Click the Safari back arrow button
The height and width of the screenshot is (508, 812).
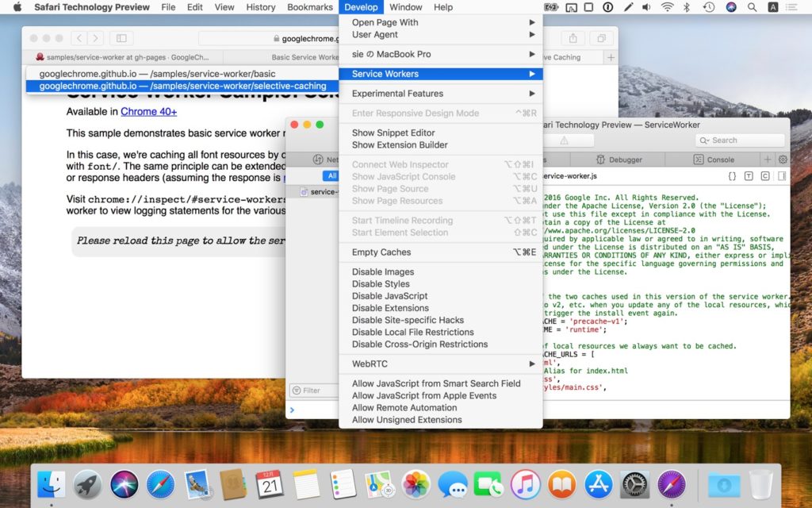pyautogui.click(x=79, y=38)
